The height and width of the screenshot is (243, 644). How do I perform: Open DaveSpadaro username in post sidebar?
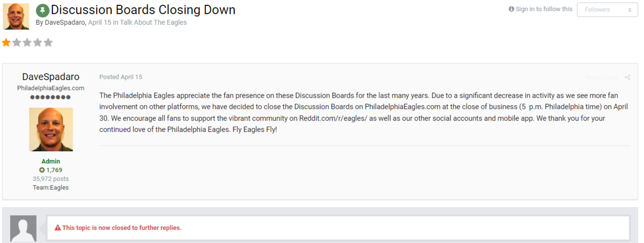point(51,77)
